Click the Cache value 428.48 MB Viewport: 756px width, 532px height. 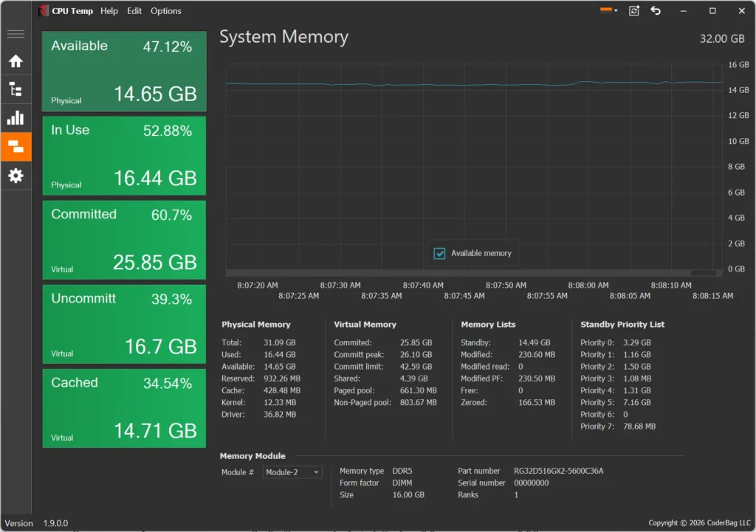(x=282, y=391)
